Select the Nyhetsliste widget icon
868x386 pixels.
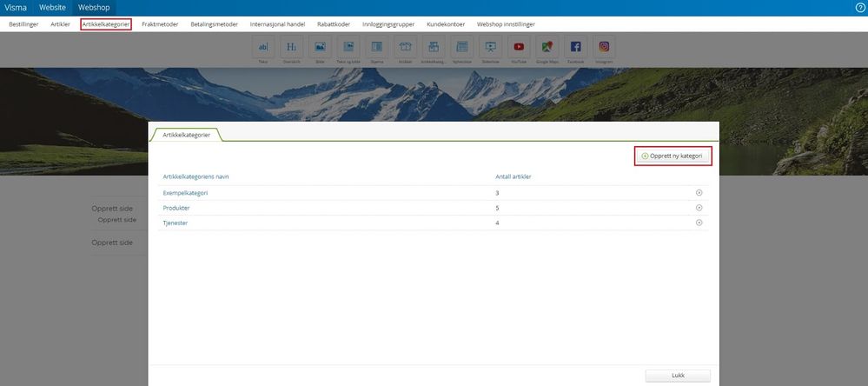[x=462, y=47]
